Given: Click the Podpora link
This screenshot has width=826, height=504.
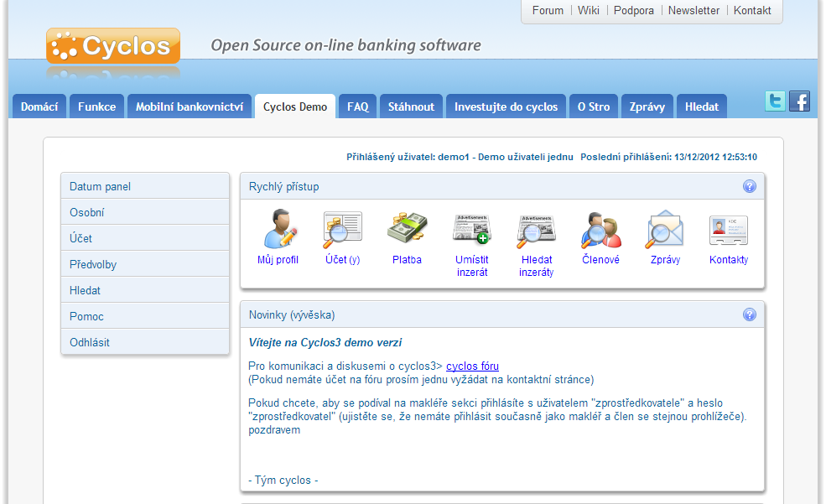Looking at the screenshot, I should point(634,11).
